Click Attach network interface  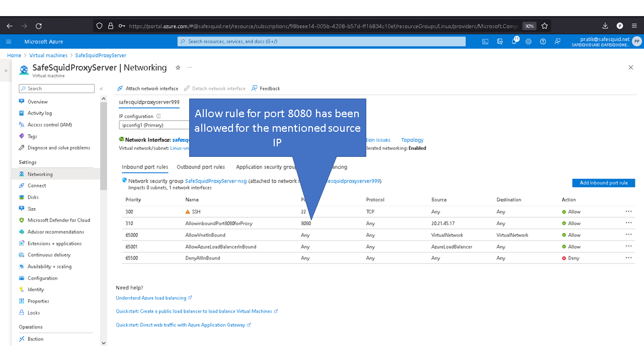[147, 88]
